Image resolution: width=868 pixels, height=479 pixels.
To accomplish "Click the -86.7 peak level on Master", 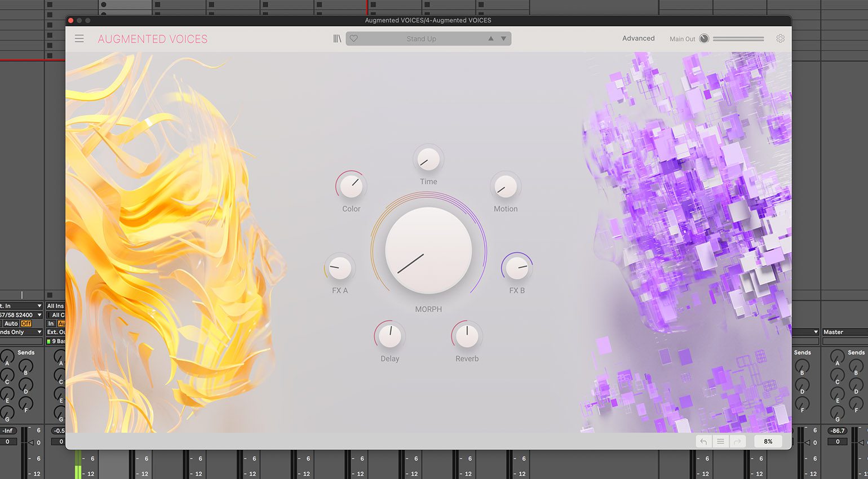I will (x=837, y=431).
